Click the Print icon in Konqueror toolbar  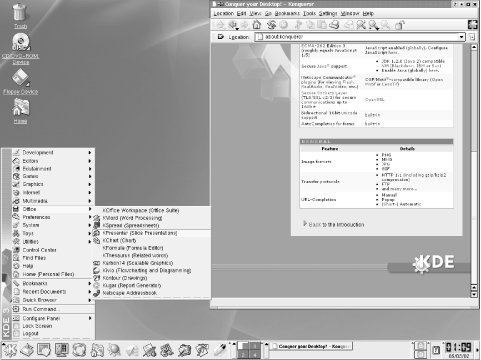334,25
